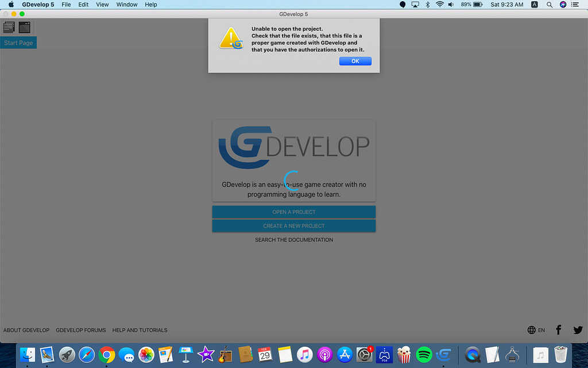Open QuickTime Player from the Dock
588x368 pixels.
click(473, 355)
